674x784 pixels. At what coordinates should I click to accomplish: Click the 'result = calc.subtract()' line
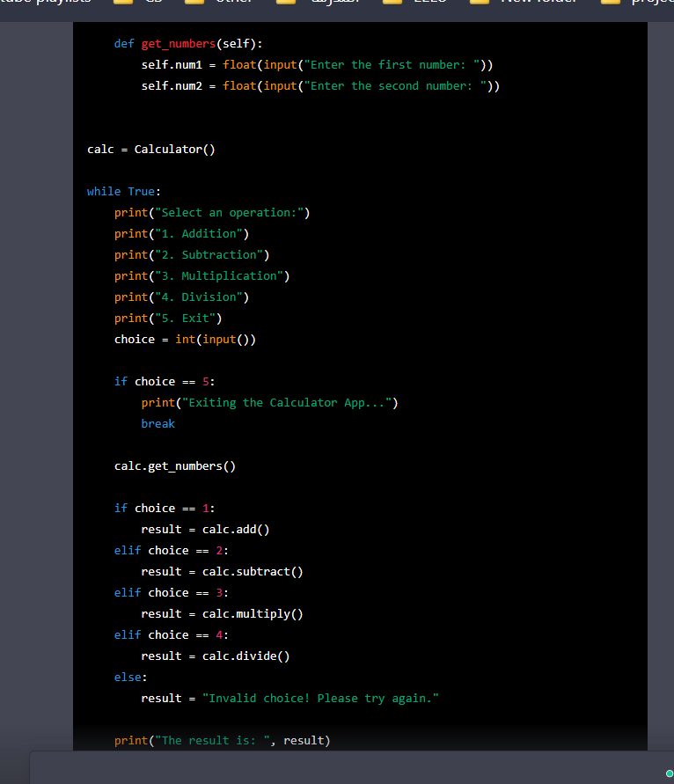coord(222,571)
